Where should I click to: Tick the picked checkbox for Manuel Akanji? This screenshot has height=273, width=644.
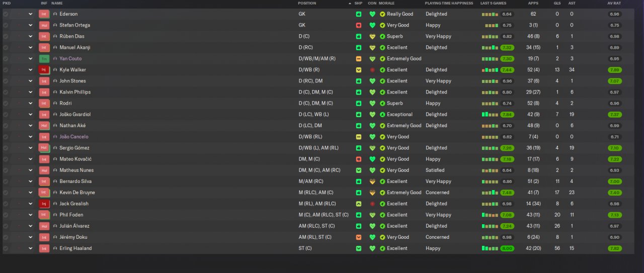[6, 47]
